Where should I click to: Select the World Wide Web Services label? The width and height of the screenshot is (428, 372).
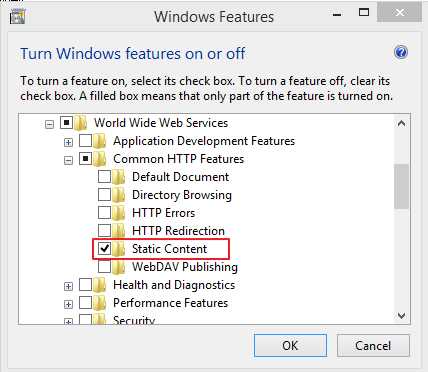point(161,123)
